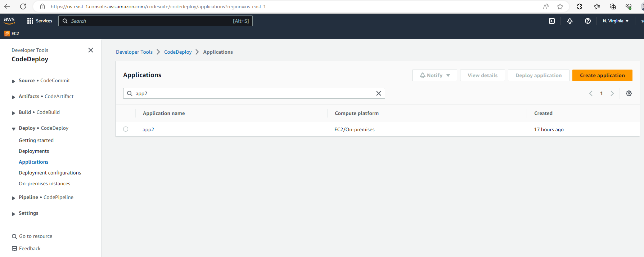Expand Build CodeBuild section
The height and width of the screenshot is (257, 644).
click(x=14, y=113)
